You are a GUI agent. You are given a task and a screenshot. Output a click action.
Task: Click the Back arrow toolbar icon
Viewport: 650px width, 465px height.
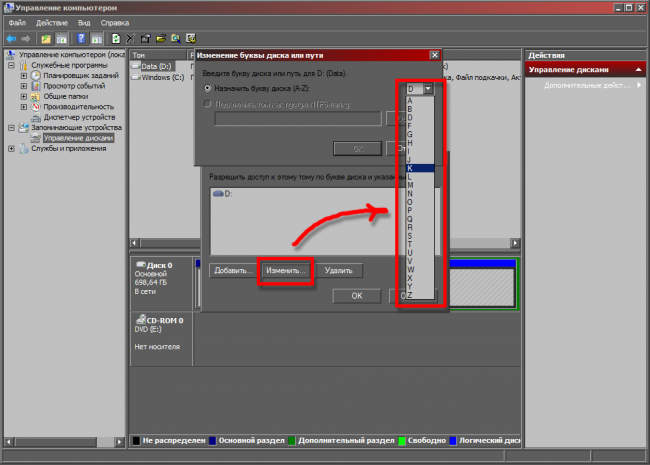pos(10,38)
